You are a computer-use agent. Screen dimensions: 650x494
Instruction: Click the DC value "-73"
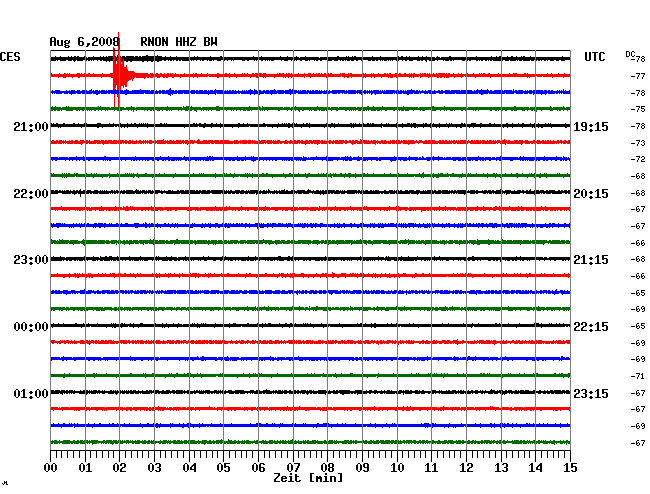coord(638,143)
